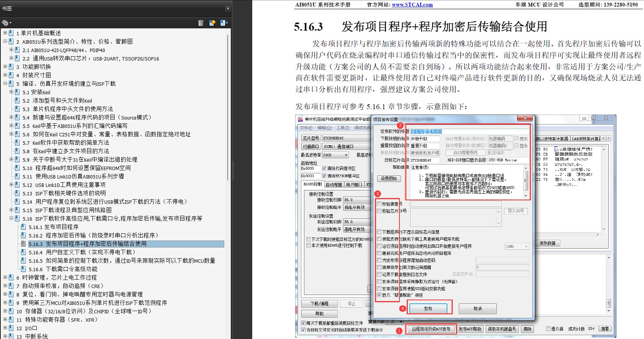Toggle 为发布项目程序增加启动密码 checkbox
The height and width of the screenshot is (339, 644).
click(x=379, y=260)
